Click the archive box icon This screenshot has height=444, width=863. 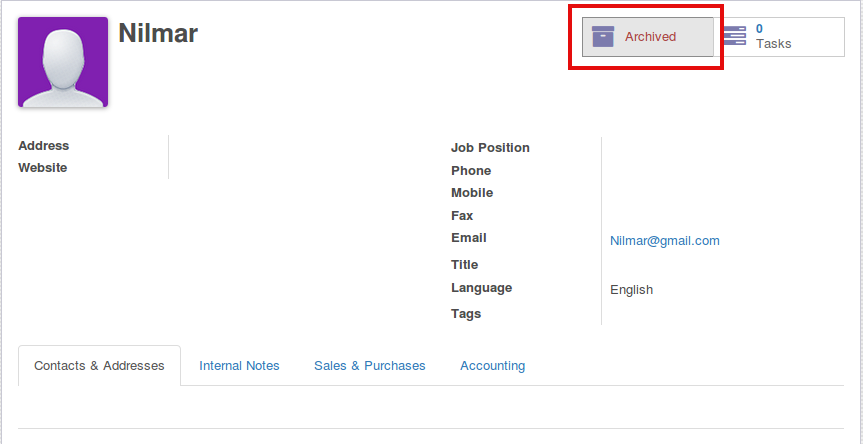point(603,37)
